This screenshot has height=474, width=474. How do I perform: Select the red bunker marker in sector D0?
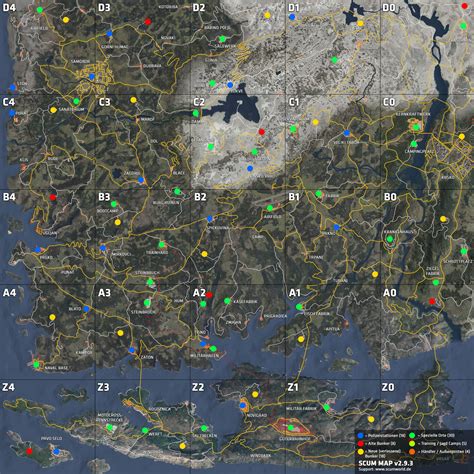coord(465,6)
